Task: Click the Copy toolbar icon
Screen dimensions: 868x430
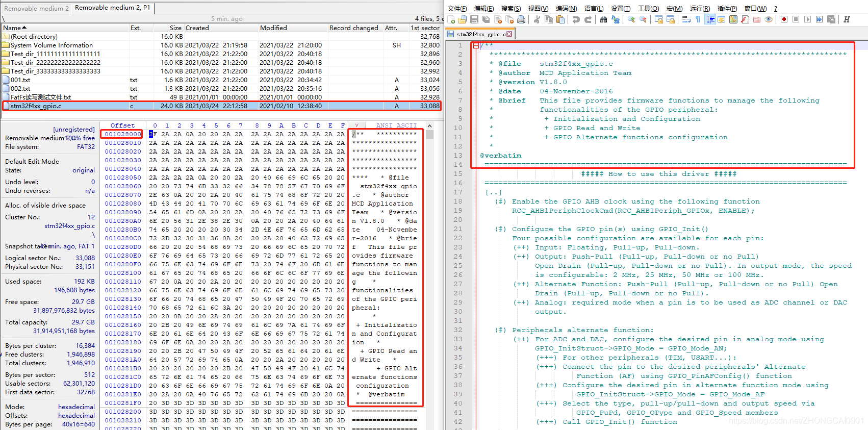Action: pos(549,19)
